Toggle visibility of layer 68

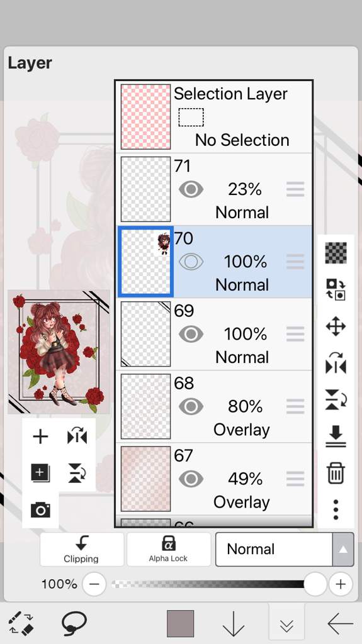[191, 407]
